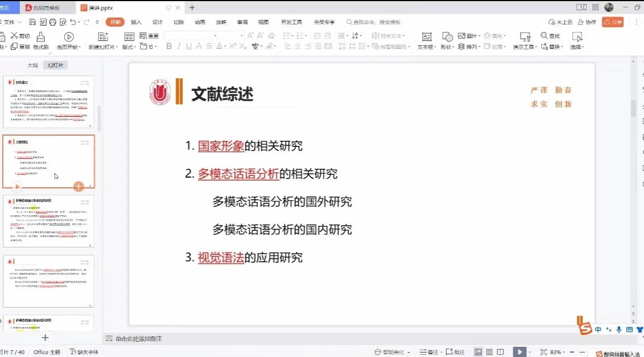Screen dimensions: 644x357
Task: Switch to the Outline (大纲) pane view
Action: point(32,65)
